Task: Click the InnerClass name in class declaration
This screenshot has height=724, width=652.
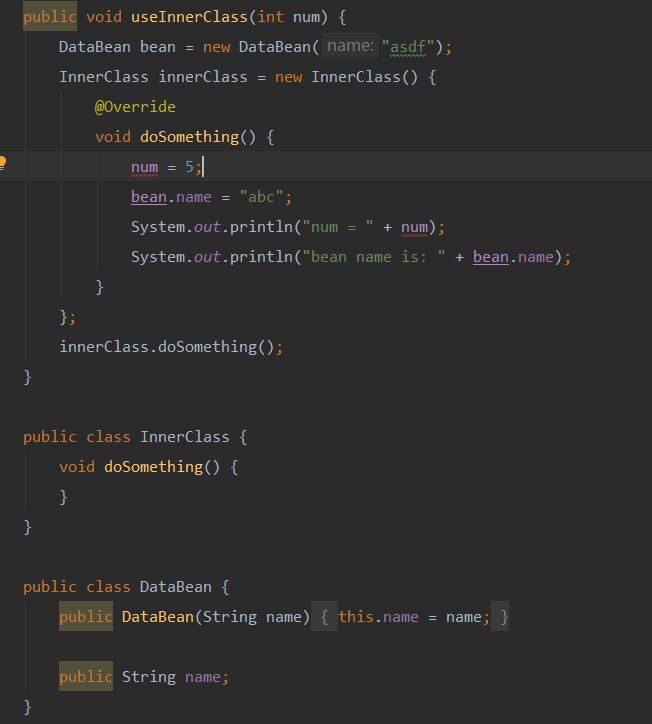Action: point(185,436)
